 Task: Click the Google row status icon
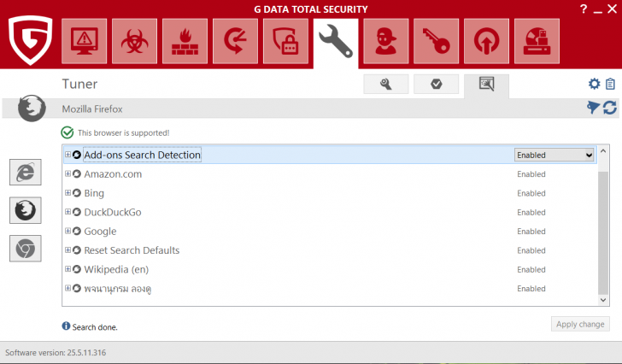(x=77, y=231)
